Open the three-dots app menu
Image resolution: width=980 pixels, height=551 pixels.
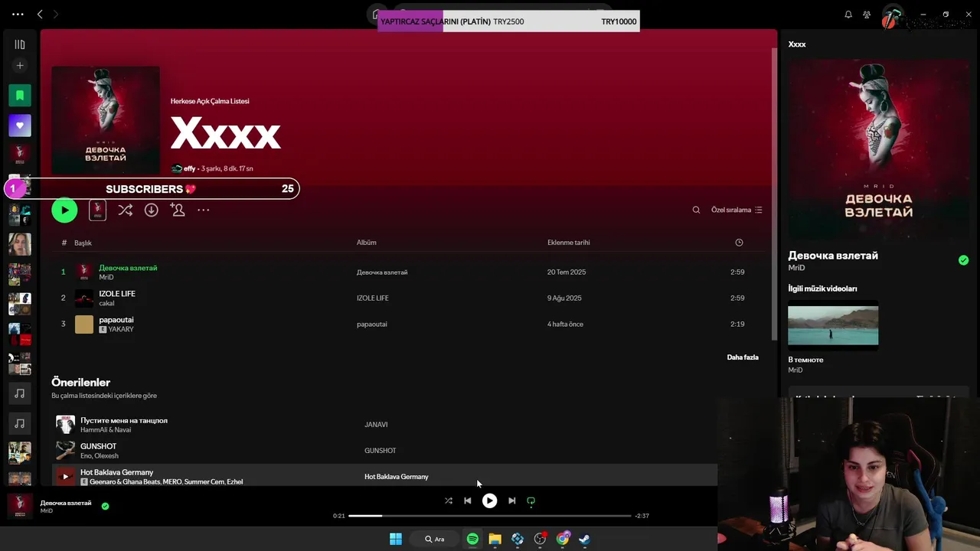point(18,14)
